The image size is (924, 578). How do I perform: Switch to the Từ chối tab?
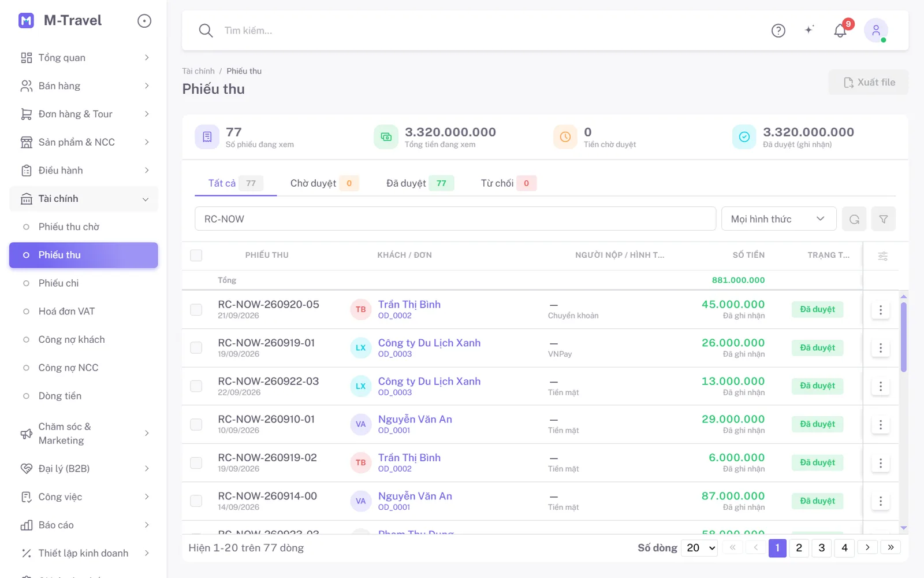508,183
